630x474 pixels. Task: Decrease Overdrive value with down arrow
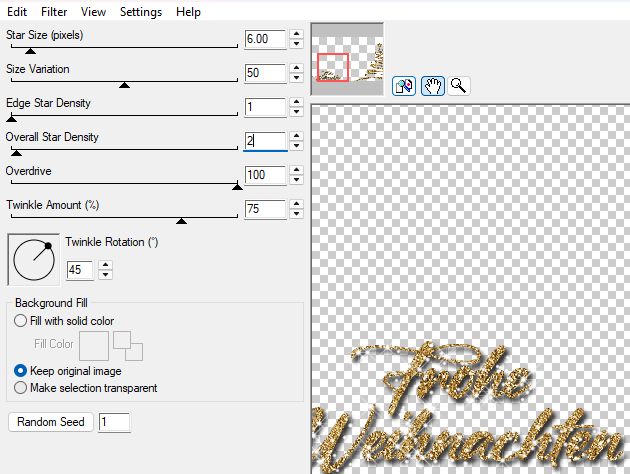pos(296,180)
